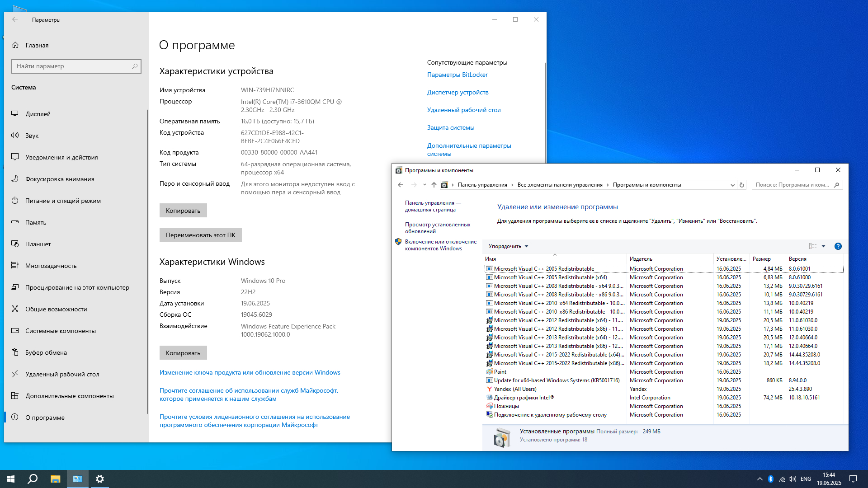Viewport: 868px width, 488px height.
Task: Select Память in settings sidebar
Action: (36, 222)
